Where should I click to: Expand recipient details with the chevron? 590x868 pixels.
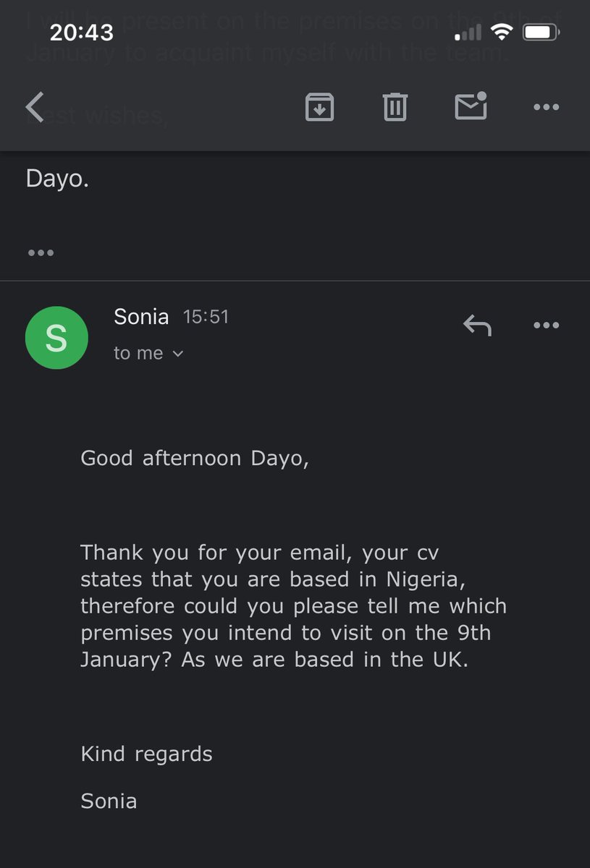(179, 354)
